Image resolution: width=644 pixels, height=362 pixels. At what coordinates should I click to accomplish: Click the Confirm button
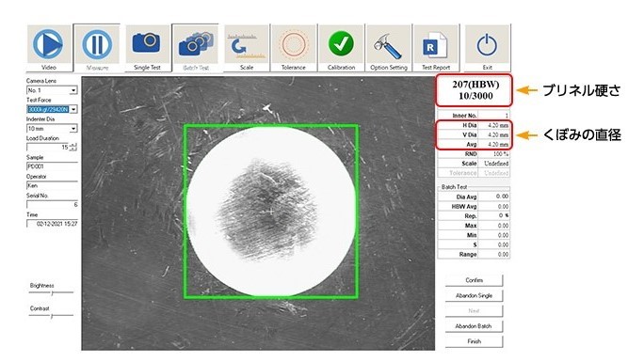point(474,280)
